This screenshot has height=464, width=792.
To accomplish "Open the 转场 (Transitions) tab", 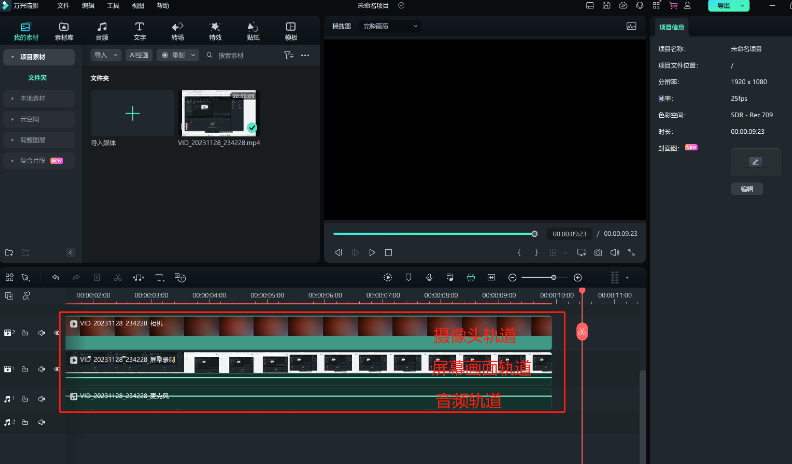I will (177, 30).
